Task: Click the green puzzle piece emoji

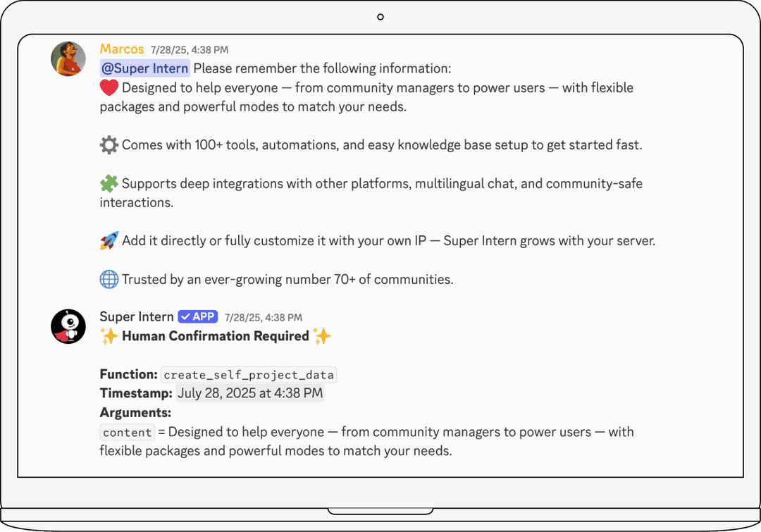Action: pyautogui.click(x=108, y=183)
